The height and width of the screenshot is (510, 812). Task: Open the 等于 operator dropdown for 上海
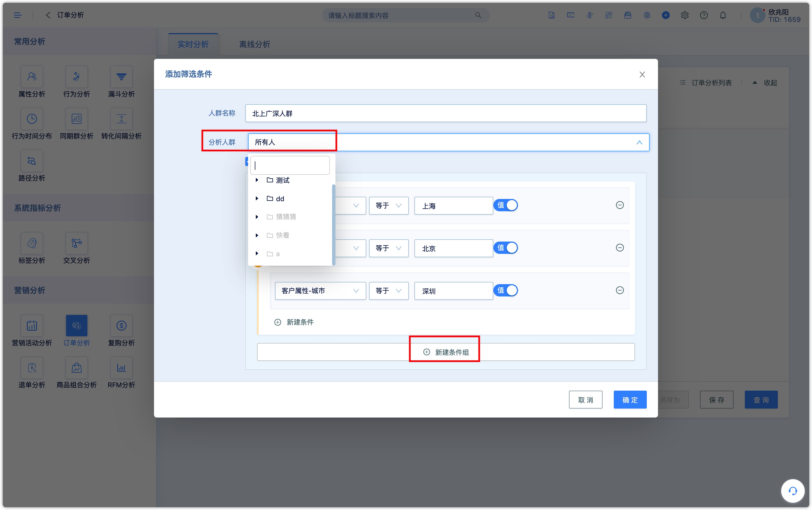(x=388, y=205)
